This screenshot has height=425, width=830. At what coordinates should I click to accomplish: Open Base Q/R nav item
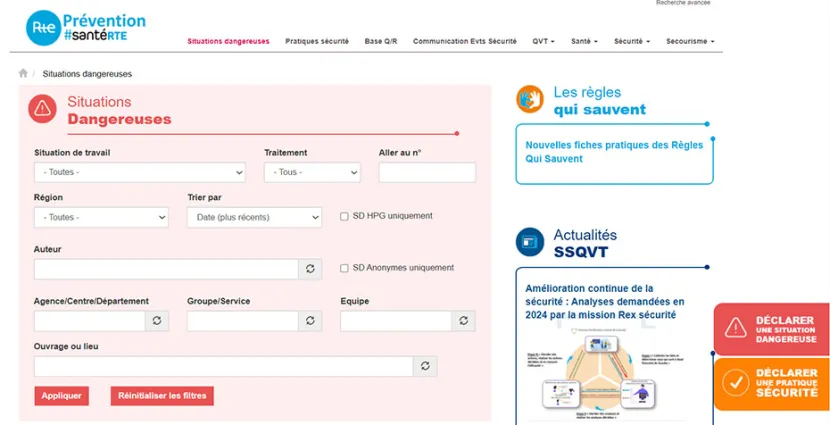381,41
